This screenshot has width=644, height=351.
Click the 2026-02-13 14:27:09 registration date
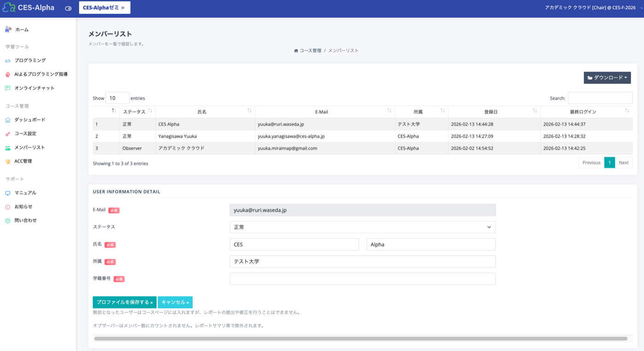494,136
